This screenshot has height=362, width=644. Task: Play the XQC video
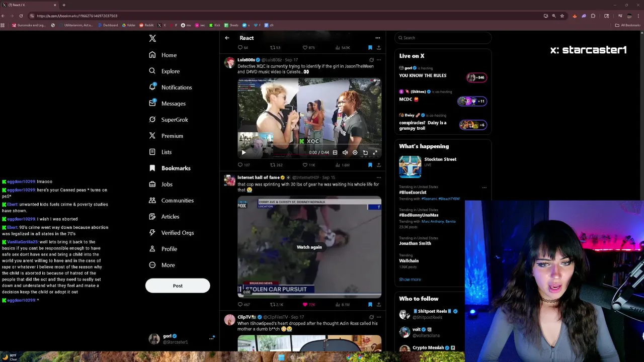[244, 152]
